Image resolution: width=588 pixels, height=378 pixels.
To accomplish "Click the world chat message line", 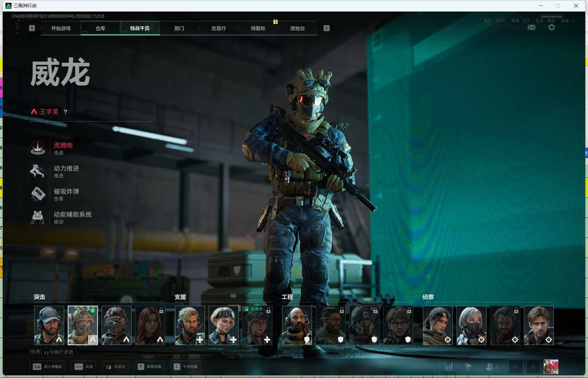I will pos(54,352).
